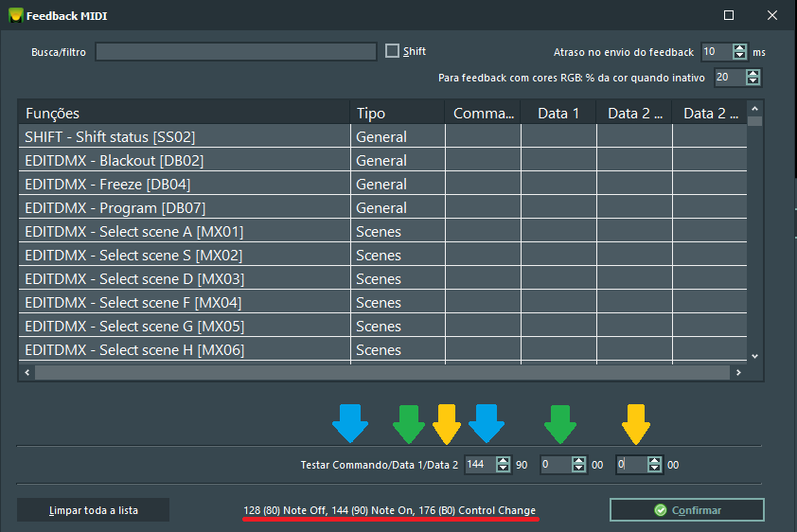
Task: Confirm settings with the Confirmar button
Action: click(x=686, y=510)
